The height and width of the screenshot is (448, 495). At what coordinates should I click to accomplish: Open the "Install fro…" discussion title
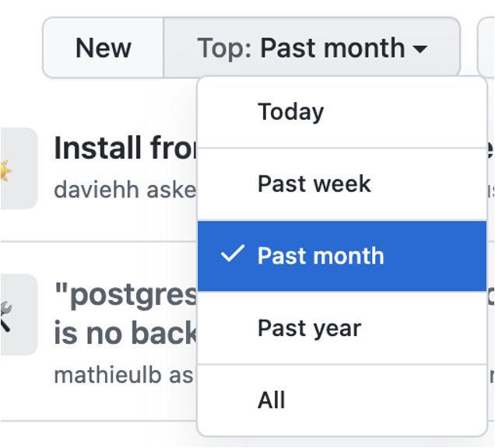[x=125, y=148]
